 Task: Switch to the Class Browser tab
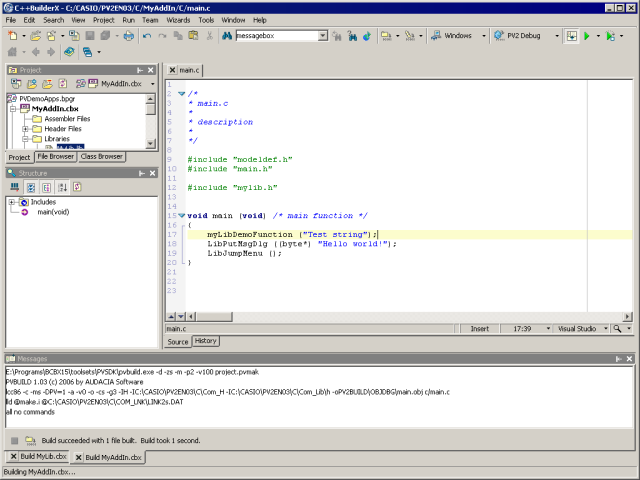click(102, 156)
